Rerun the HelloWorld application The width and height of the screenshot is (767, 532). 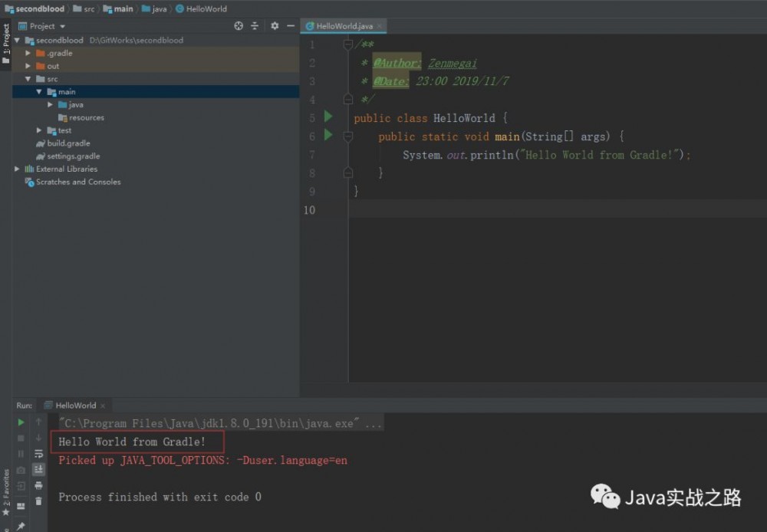point(21,422)
